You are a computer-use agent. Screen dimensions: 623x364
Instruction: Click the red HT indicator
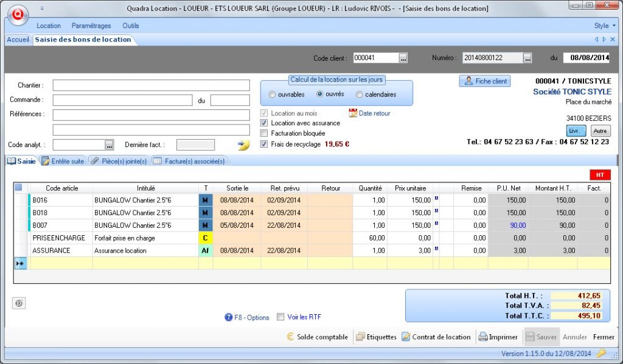click(601, 174)
